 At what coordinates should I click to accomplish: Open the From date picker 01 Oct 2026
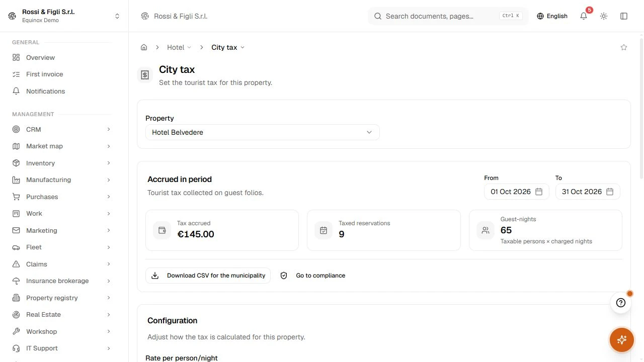516,192
